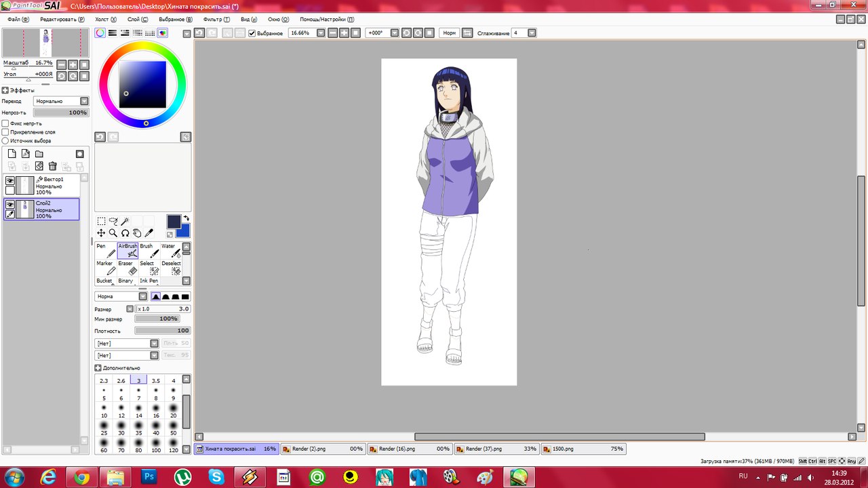The width and height of the screenshot is (868, 488).
Task: Expand the Дополнительно brush settings
Action: coord(98,368)
